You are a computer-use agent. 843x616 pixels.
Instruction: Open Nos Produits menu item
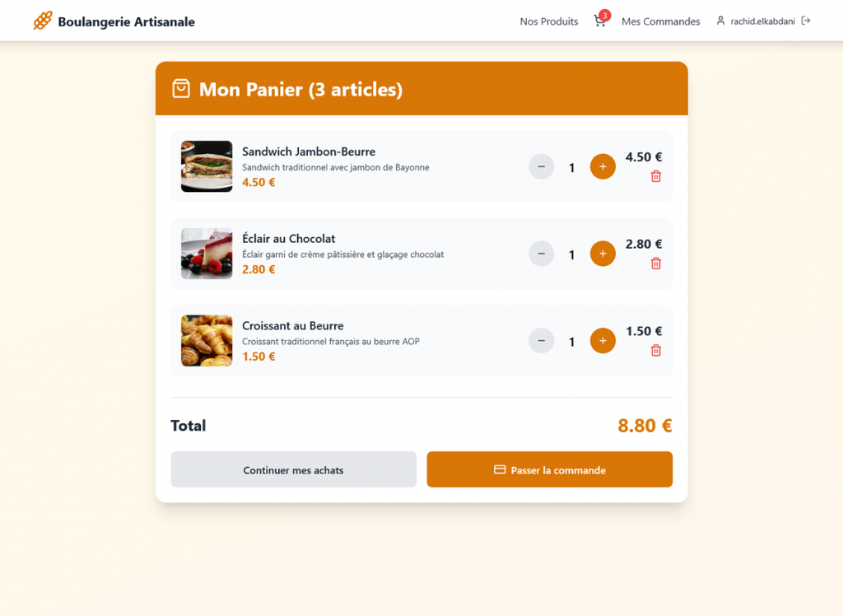(x=549, y=21)
